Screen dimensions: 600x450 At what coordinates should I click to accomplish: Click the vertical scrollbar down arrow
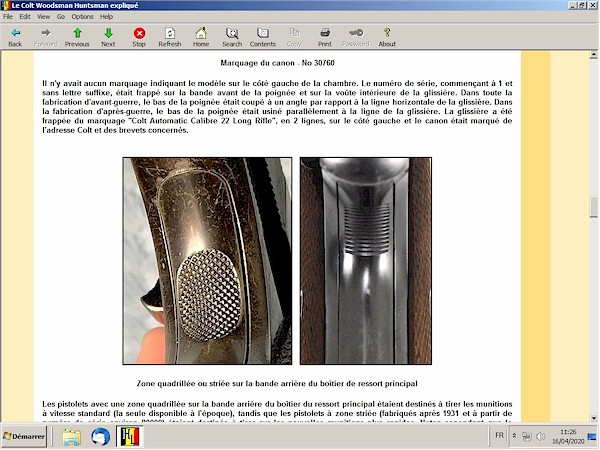pos(593,418)
